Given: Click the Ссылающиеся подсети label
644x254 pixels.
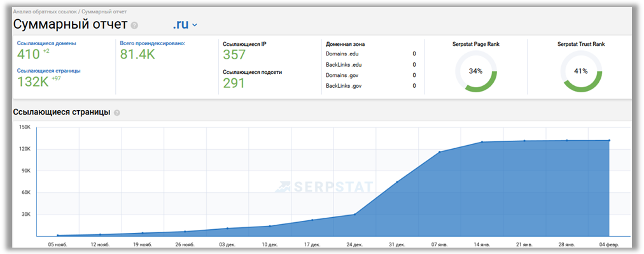Looking at the screenshot, I should click(253, 72).
